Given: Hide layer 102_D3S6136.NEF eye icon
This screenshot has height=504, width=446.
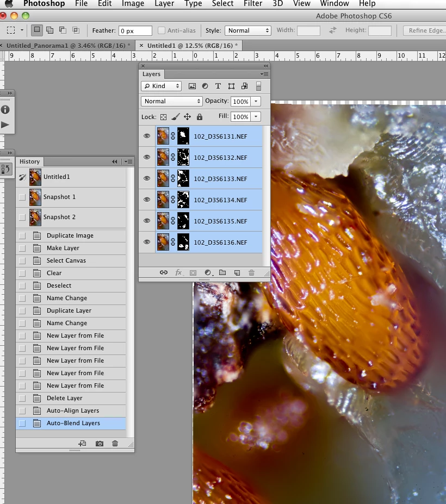Looking at the screenshot, I should click(x=147, y=242).
